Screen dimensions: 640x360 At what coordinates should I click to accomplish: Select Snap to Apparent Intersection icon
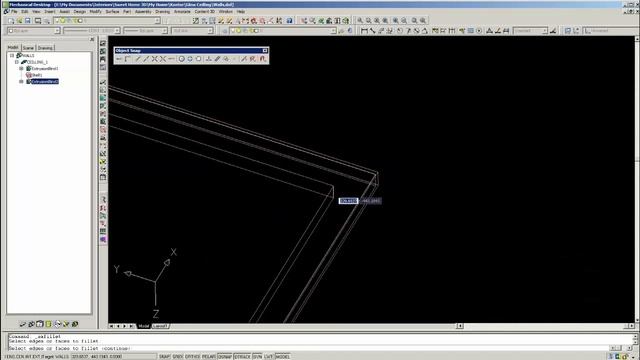(x=163, y=59)
